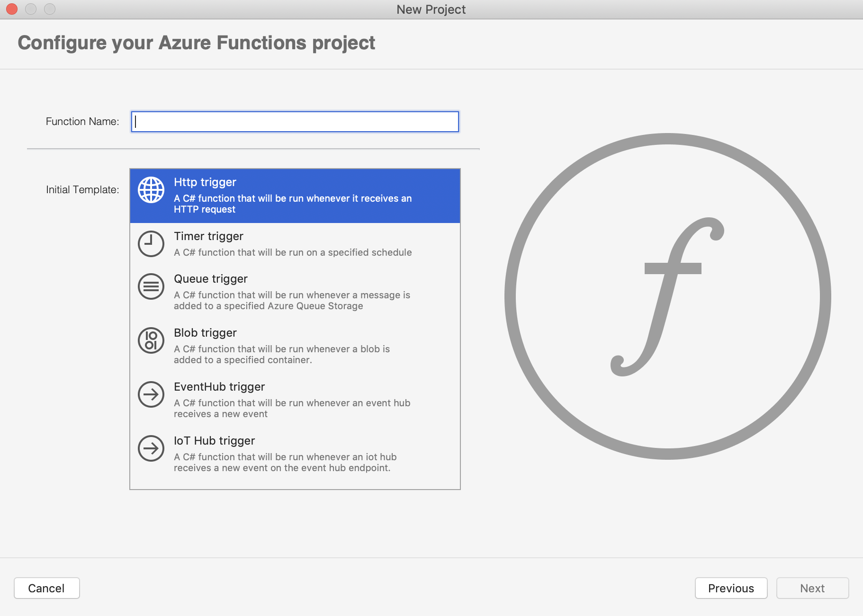Click the 'specified schedule' description text
863x616 pixels.
click(369, 252)
